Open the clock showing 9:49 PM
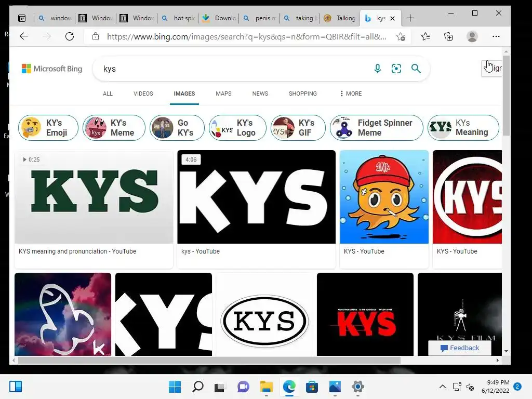Screen dimensions: 532x399 tap(495, 387)
